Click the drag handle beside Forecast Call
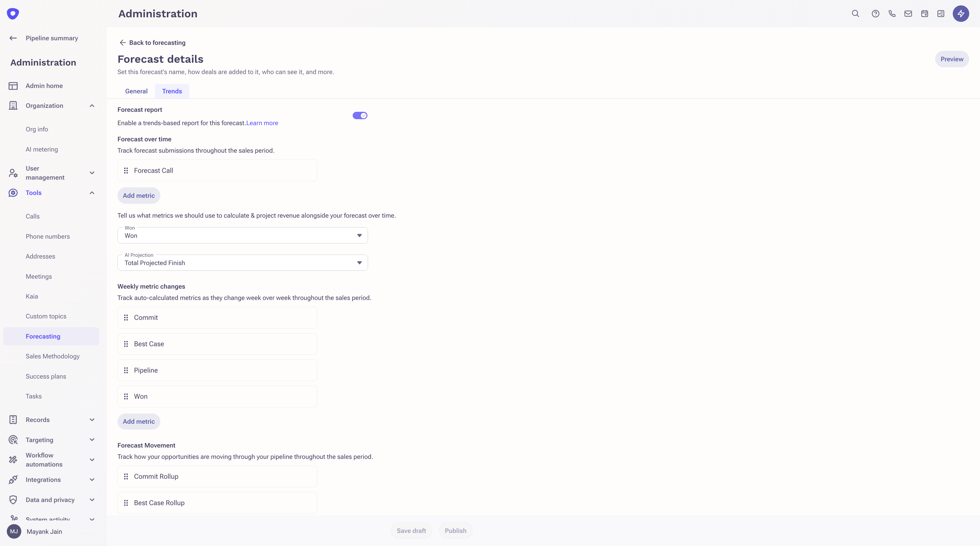This screenshot has width=980, height=546. [x=126, y=171]
